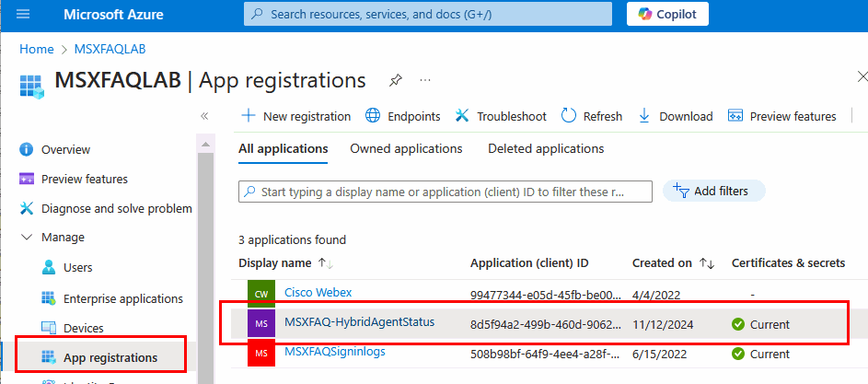Open MSXFAQLAB breadcrumb link
The width and height of the screenshot is (868, 384).
click(x=110, y=49)
